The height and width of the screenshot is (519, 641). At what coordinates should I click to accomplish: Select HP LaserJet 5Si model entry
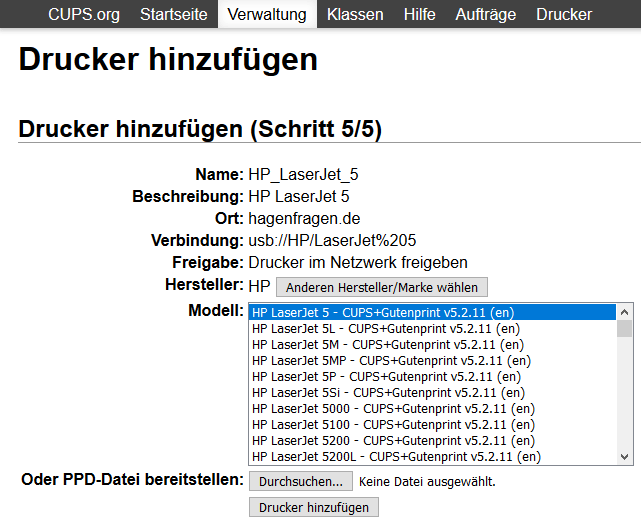coord(432,392)
